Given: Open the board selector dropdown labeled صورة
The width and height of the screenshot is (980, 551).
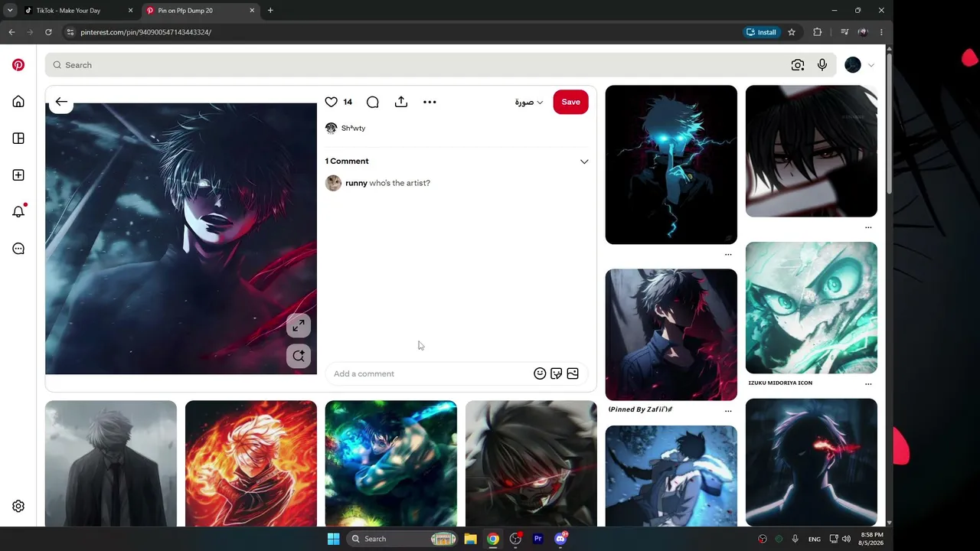Looking at the screenshot, I should coord(529,103).
